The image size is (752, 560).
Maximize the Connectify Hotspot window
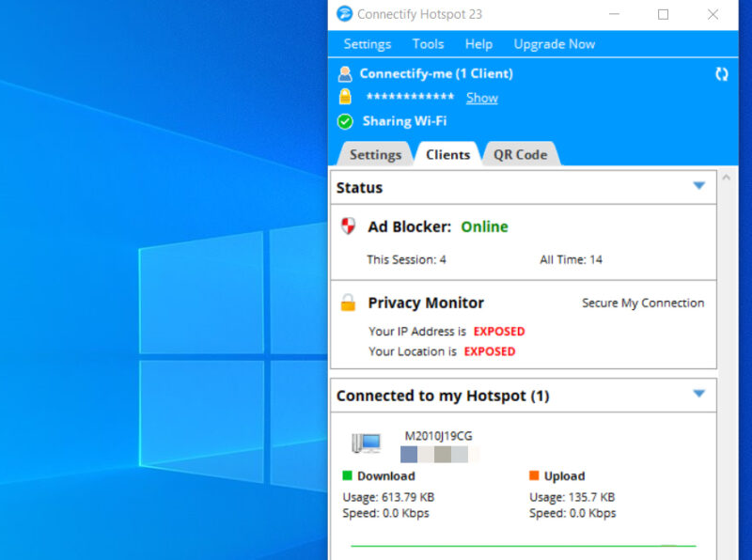coord(664,14)
